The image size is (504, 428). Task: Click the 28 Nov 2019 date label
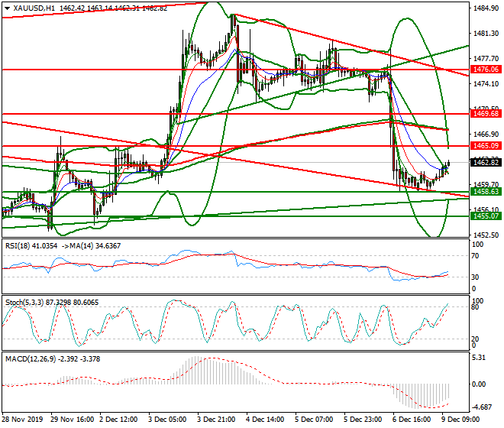pos(23,420)
